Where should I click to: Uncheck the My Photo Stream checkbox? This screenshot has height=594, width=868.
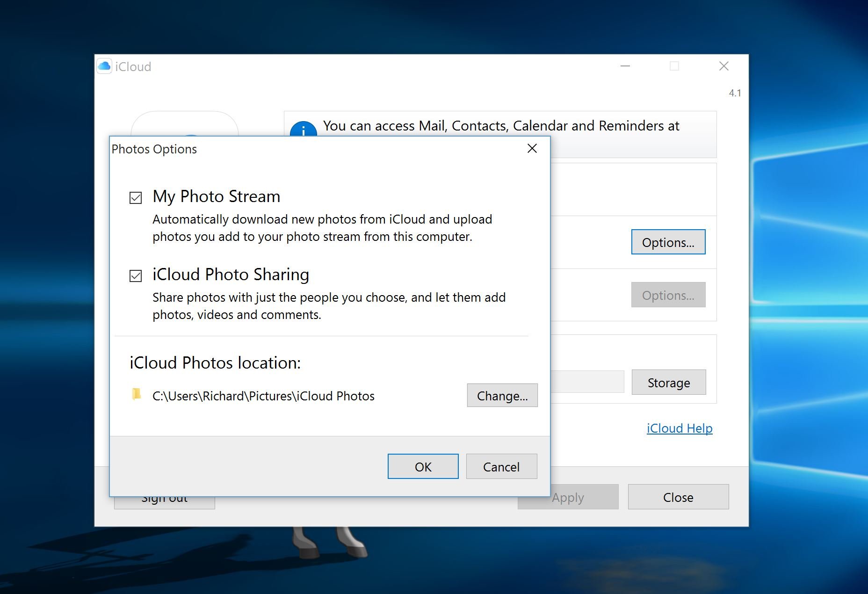(136, 198)
